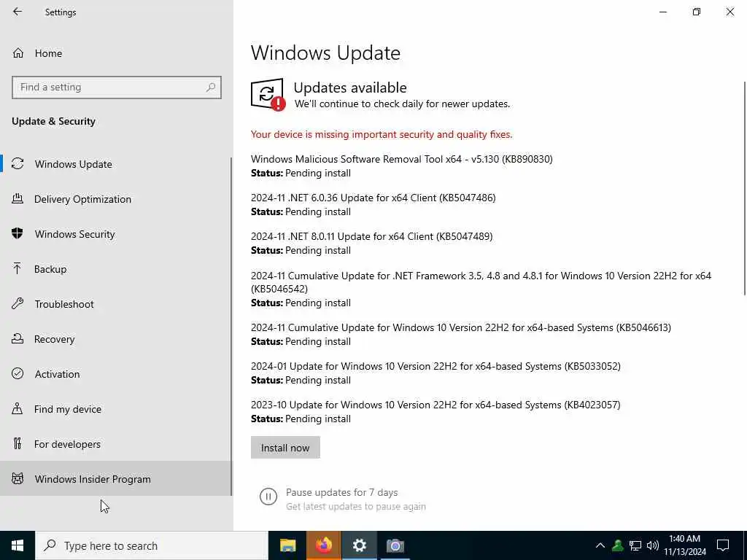Click the Recovery icon in sidebar
The height and width of the screenshot is (560, 747).
[x=18, y=338]
